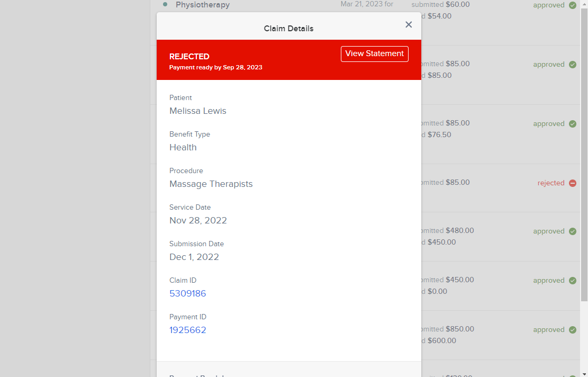Click the rejected label text on the claims list
Viewport: 588px width, 377px height.
(x=550, y=183)
